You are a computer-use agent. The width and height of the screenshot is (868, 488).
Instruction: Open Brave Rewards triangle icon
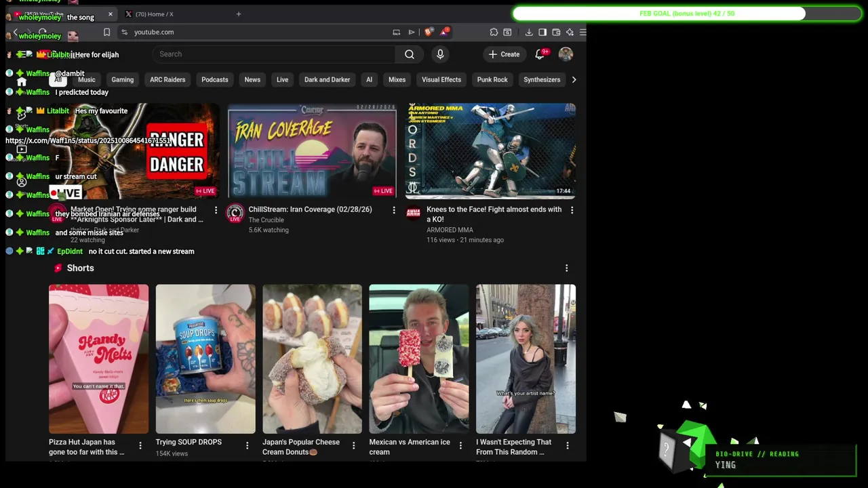[444, 31]
